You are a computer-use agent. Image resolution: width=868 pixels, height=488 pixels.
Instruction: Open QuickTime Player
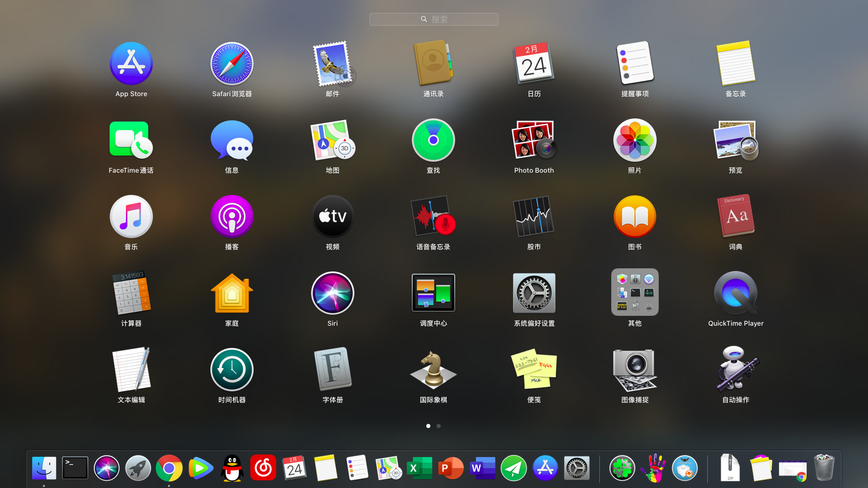coord(735,293)
